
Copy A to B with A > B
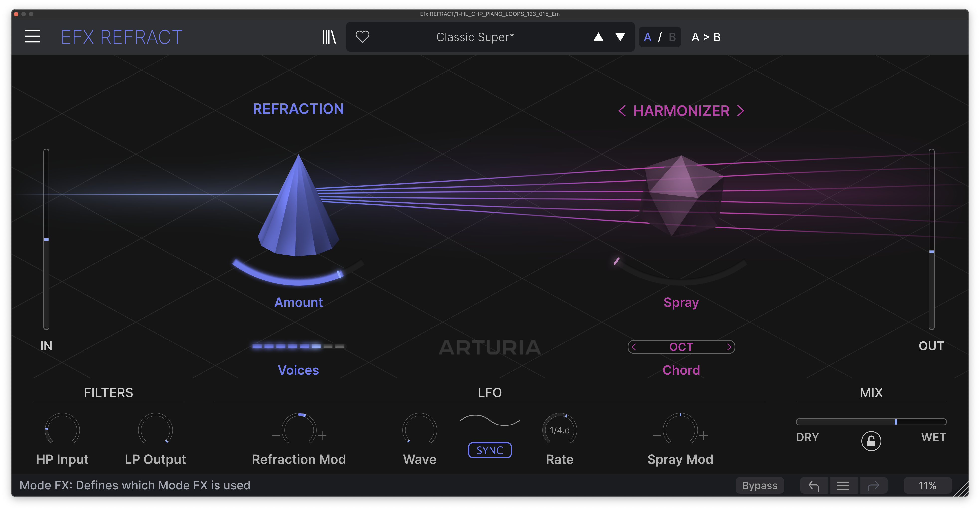click(706, 37)
